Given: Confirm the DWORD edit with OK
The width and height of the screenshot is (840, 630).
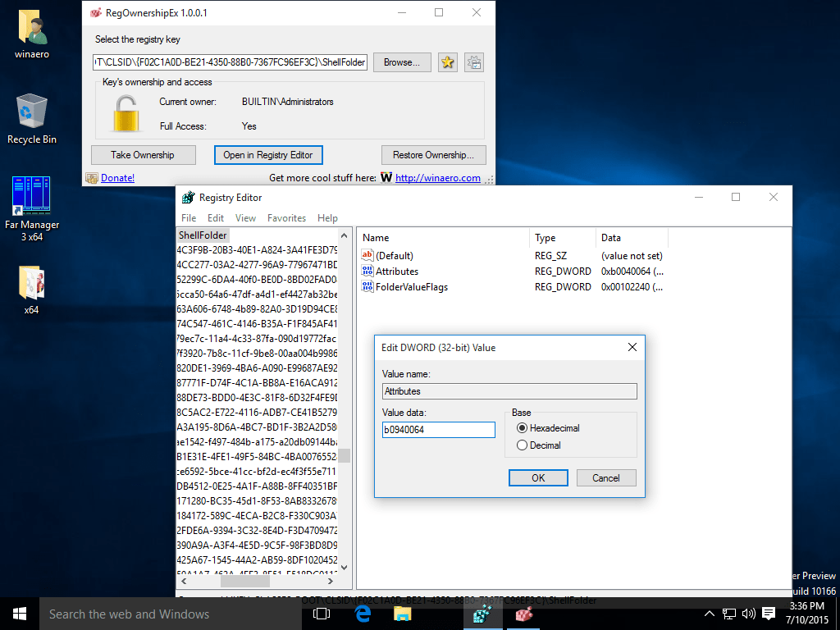Looking at the screenshot, I should [x=538, y=477].
